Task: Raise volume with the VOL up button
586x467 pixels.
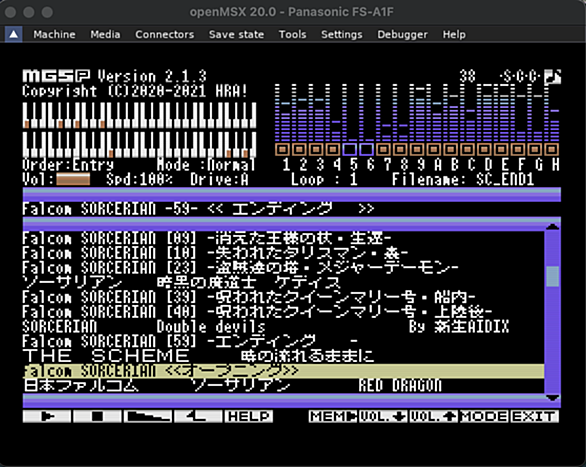Action: click(x=434, y=416)
